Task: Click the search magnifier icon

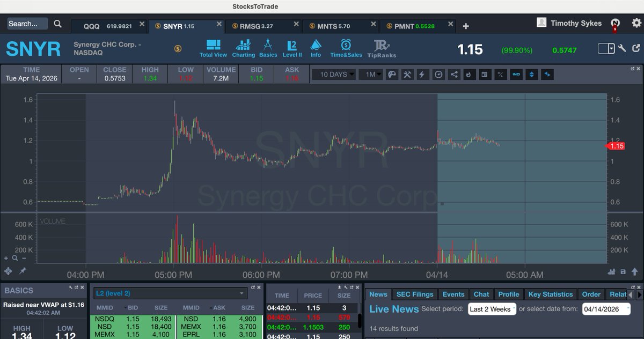Action: (x=57, y=24)
